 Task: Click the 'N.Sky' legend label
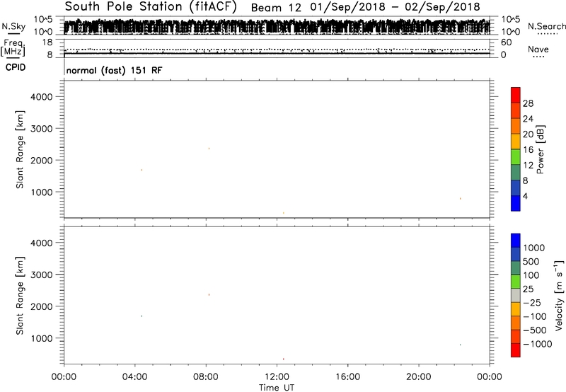pyautogui.click(x=13, y=26)
